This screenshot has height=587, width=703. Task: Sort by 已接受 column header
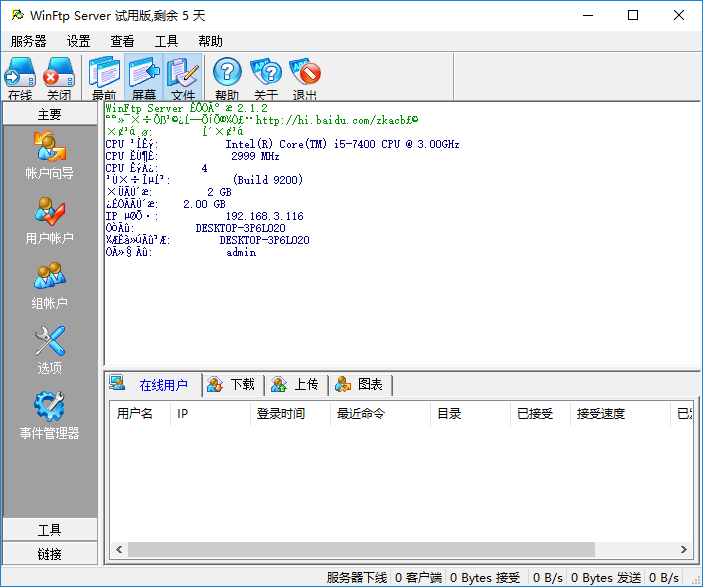pos(540,413)
